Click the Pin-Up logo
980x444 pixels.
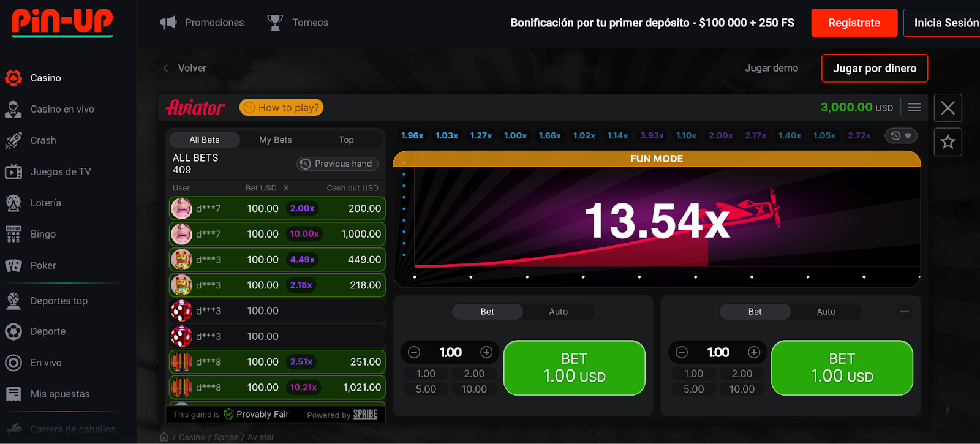click(62, 23)
